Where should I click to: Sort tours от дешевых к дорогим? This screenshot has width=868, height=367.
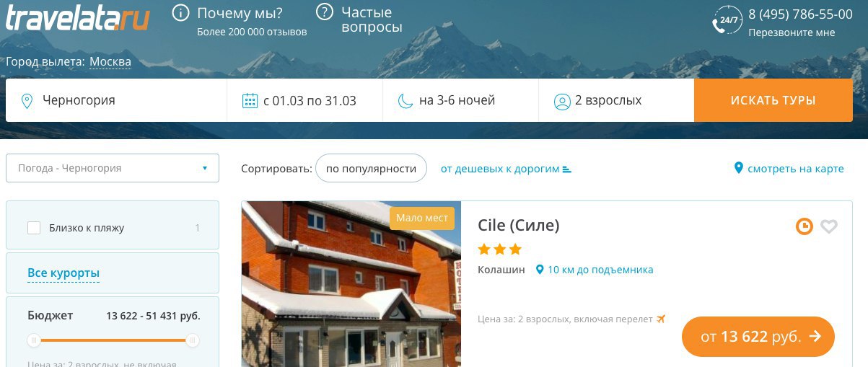click(x=506, y=169)
